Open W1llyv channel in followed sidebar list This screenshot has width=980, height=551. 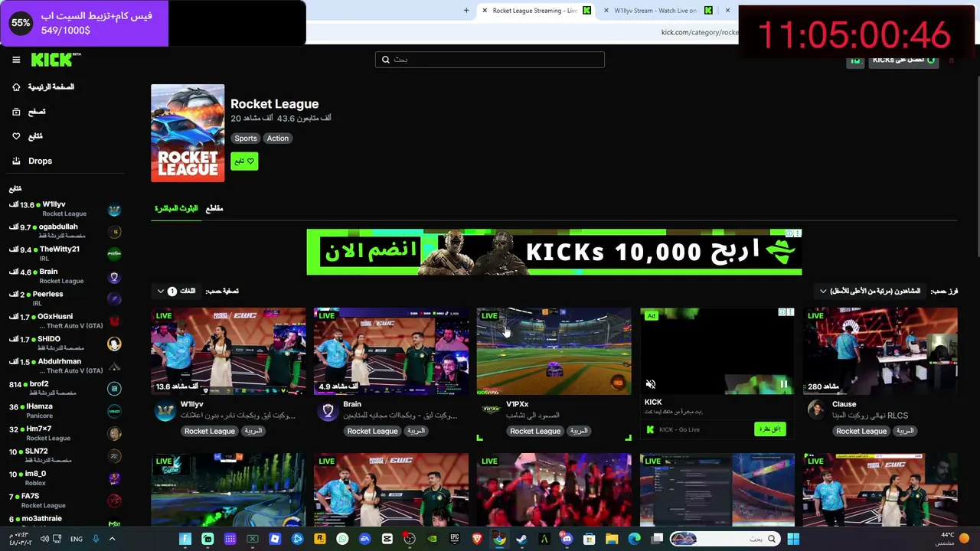pos(65,209)
